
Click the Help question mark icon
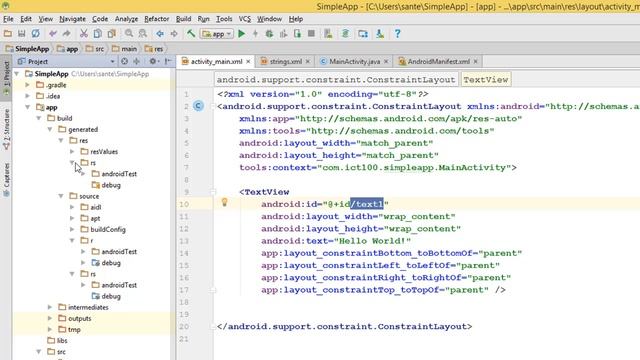398,34
